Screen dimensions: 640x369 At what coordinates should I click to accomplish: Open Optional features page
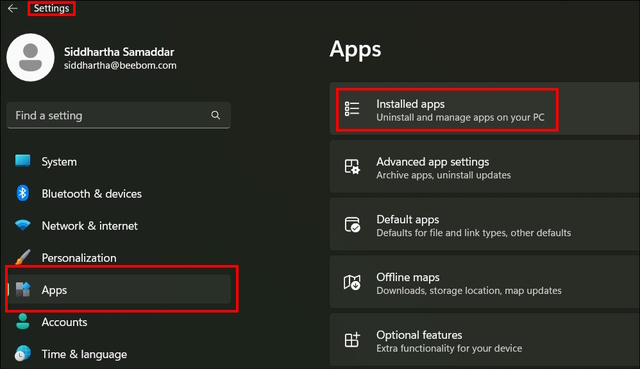click(x=484, y=340)
